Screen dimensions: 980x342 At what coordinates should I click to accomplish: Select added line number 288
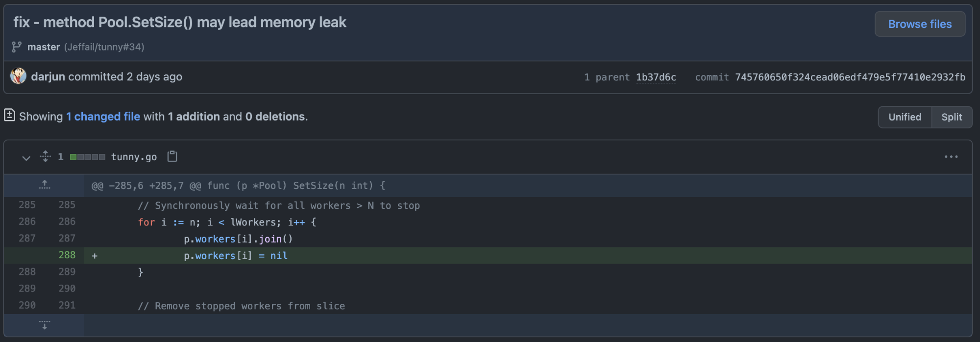(x=67, y=255)
